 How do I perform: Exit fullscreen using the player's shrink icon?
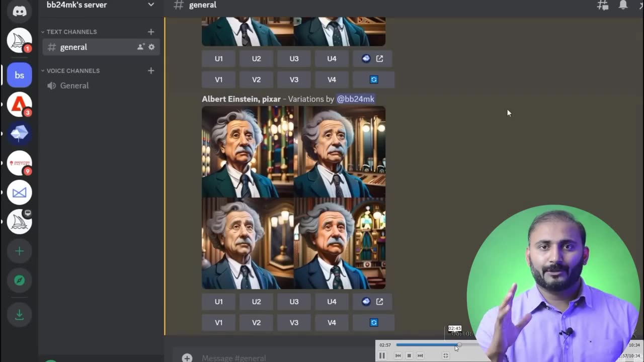click(x=446, y=355)
